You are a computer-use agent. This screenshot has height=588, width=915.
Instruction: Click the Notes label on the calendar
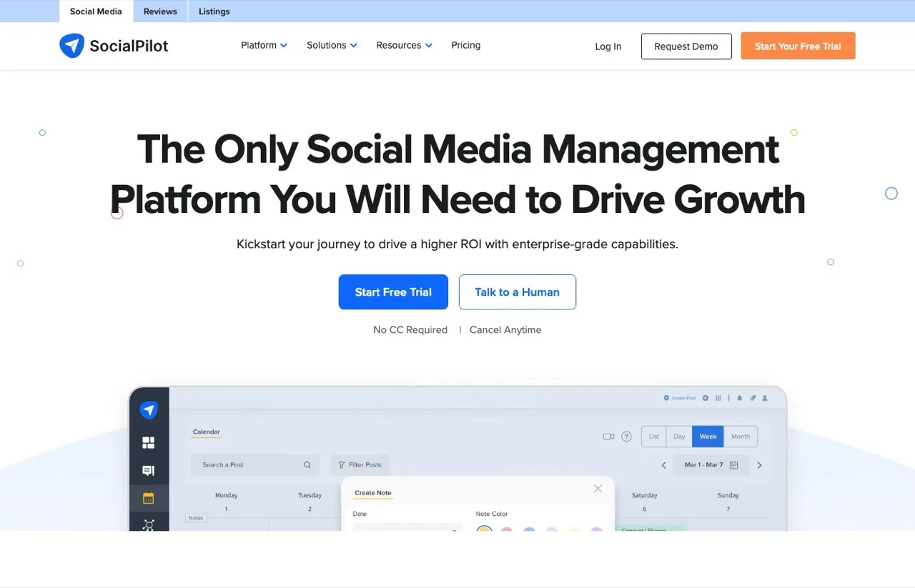pos(196,518)
